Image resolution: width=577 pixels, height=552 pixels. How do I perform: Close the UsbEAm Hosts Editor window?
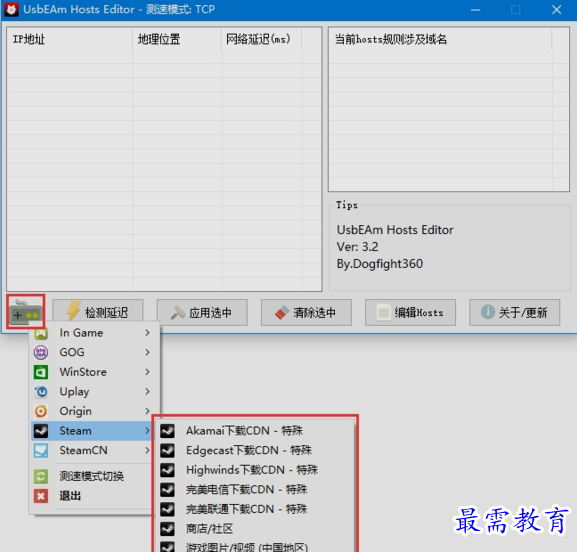(x=556, y=10)
